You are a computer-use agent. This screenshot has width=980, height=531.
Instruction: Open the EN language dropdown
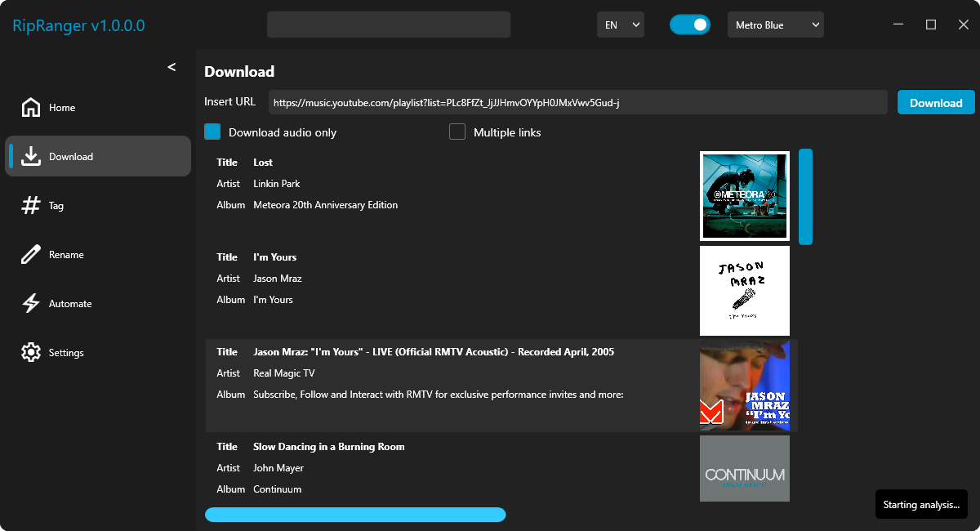click(x=621, y=25)
